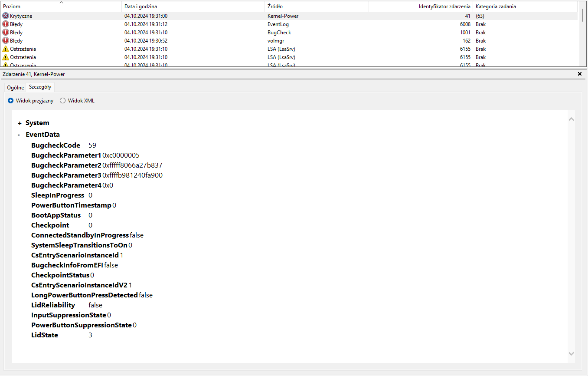The width and height of the screenshot is (588, 376).
Task: Click the ConnectedStandbyInProgress label
Action: [x=80, y=235]
